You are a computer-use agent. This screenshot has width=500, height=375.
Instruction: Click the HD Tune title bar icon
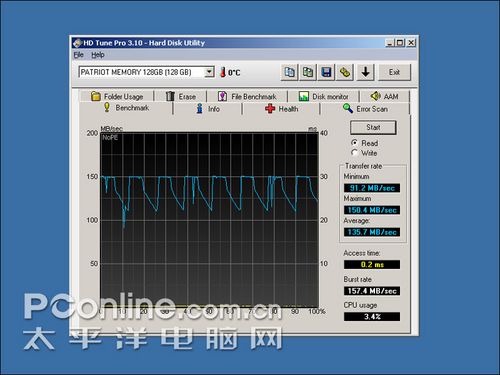(77, 43)
